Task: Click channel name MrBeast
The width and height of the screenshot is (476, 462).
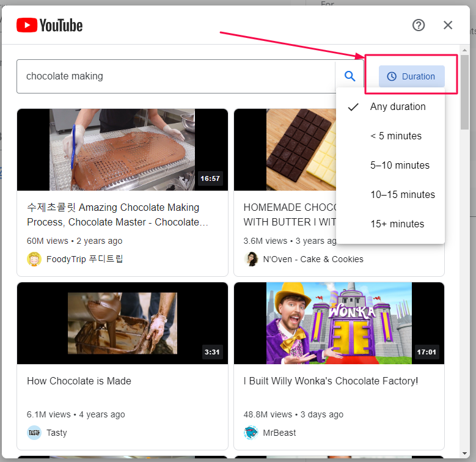Action: pyautogui.click(x=279, y=433)
